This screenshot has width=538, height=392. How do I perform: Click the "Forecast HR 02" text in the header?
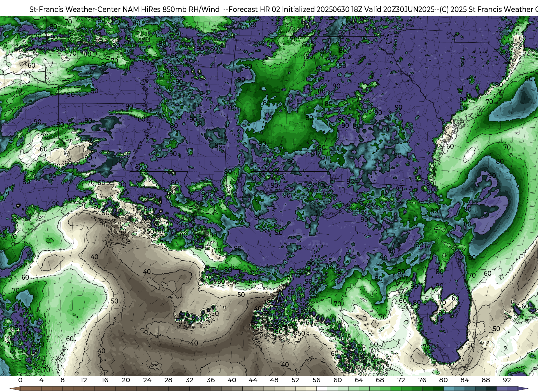pyautogui.click(x=254, y=10)
